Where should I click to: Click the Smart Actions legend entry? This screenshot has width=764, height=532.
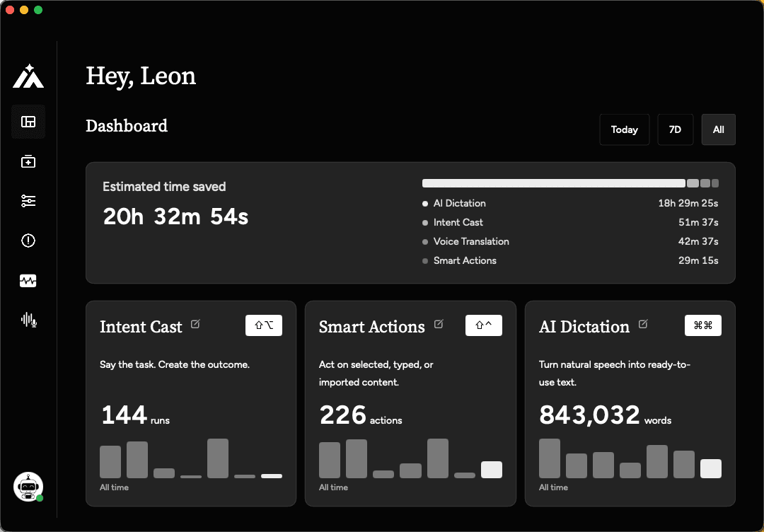pos(460,260)
